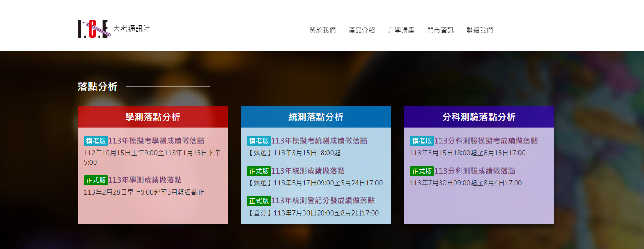644x249 pixels.
Task: Open link 113年模擬考學測成績做落點
Action: tap(156, 141)
